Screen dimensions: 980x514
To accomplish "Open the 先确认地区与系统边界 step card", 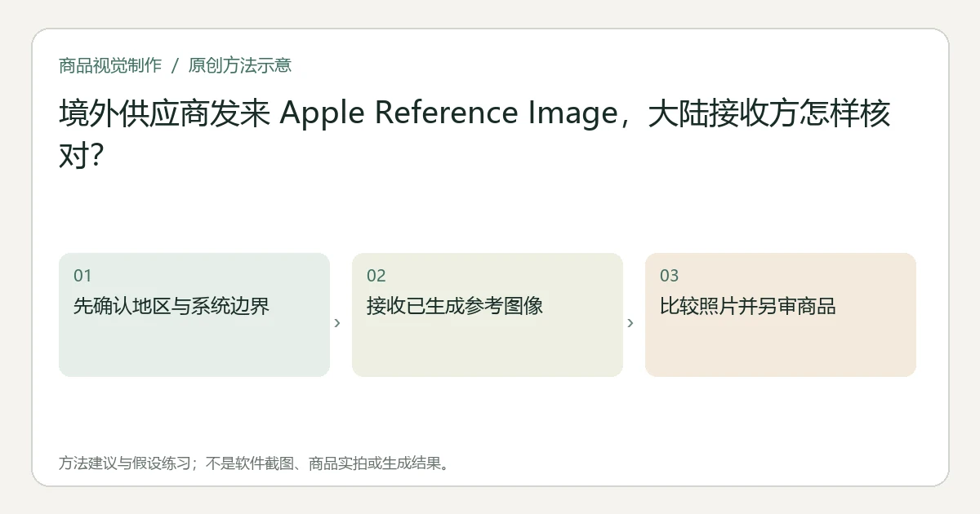I will click(x=194, y=315).
